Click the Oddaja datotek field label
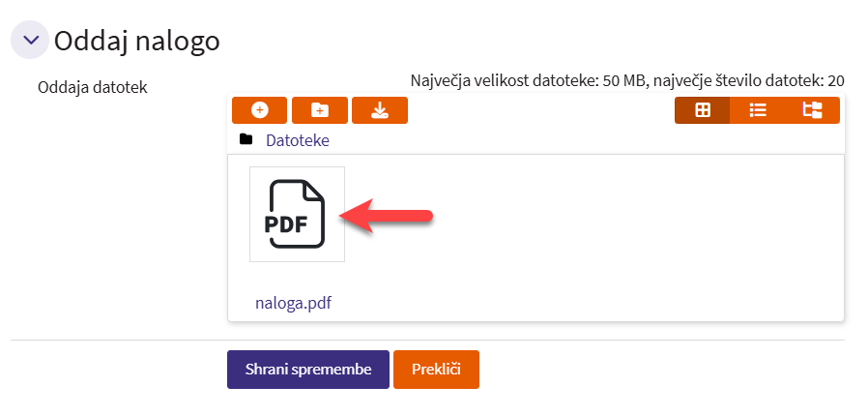 [x=92, y=88]
